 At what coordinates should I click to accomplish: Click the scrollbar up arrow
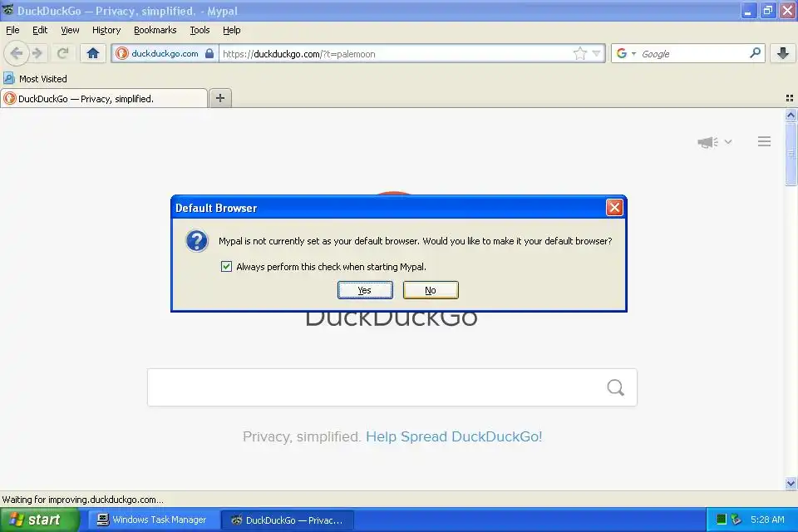(x=791, y=115)
